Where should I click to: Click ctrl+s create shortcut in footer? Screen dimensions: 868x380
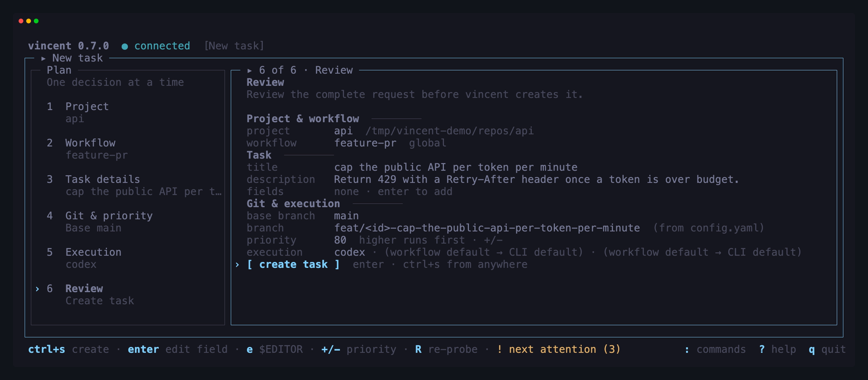[x=68, y=350]
